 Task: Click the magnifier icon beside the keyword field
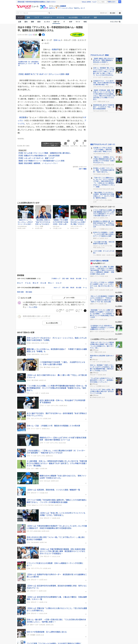click(x=49, y=13)
